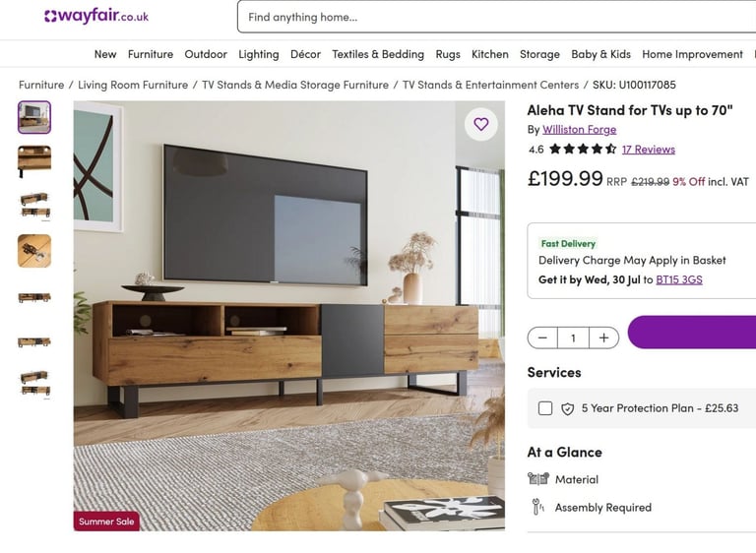
Task: Open the Textiles & Bedding menu
Action: [x=378, y=54]
